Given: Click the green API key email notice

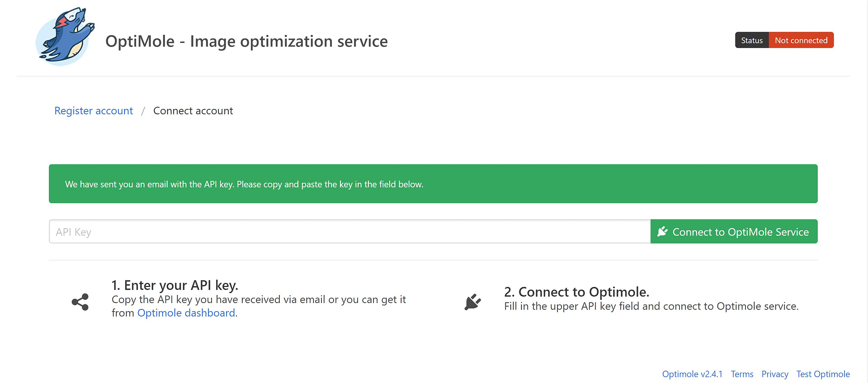Looking at the screenshot, I should [433, 184].
